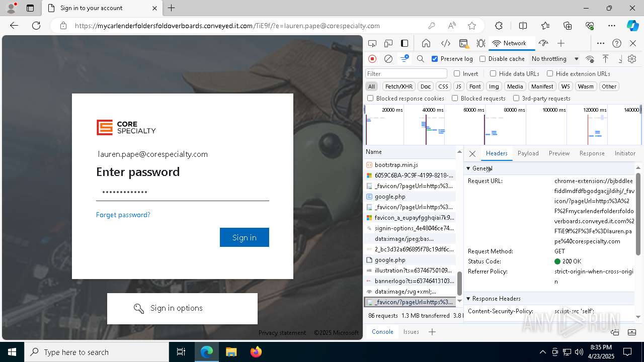Clear the network log icon
Screen dimensions: 644x362
388,59
